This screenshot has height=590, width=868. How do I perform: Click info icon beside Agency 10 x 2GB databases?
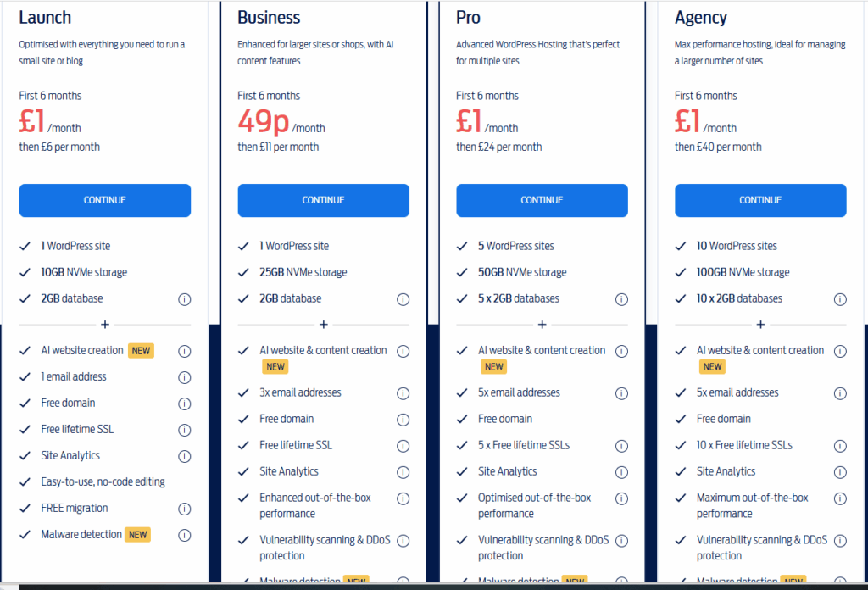(840, 299)
